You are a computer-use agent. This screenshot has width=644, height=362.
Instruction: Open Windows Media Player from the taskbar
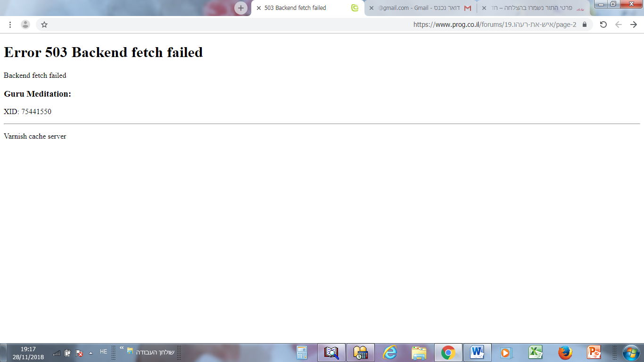point(506,353)
